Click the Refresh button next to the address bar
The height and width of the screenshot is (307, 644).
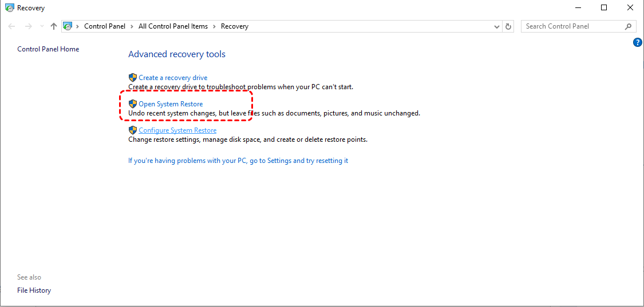click(x=508, y=26)
